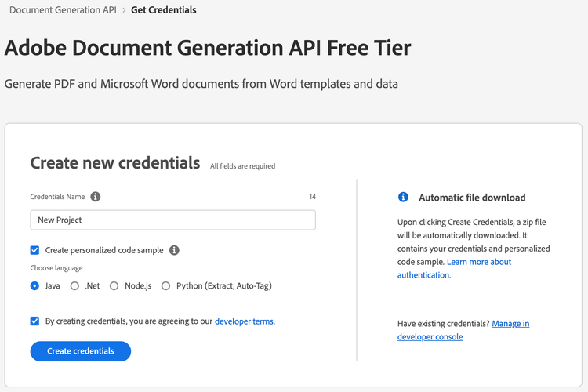Viewport: 588px width, 392px height.
Task: Click the breadcrumb chevron separator
Action: 124,10
